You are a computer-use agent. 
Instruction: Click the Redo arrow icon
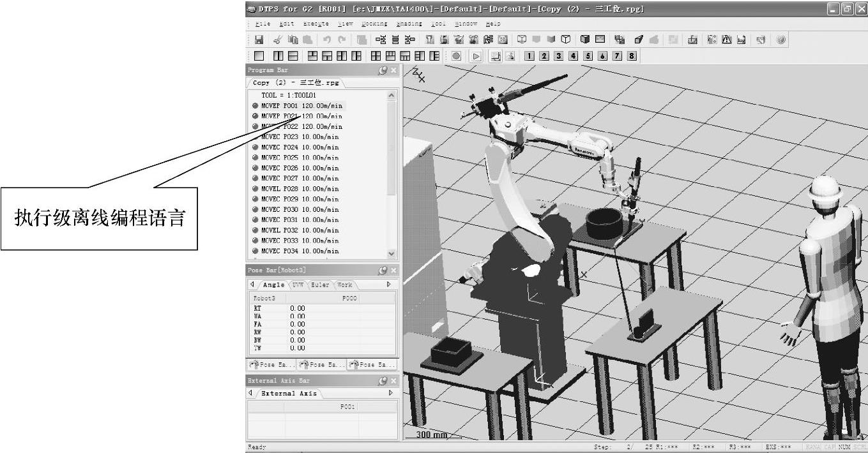coord(342,40)
